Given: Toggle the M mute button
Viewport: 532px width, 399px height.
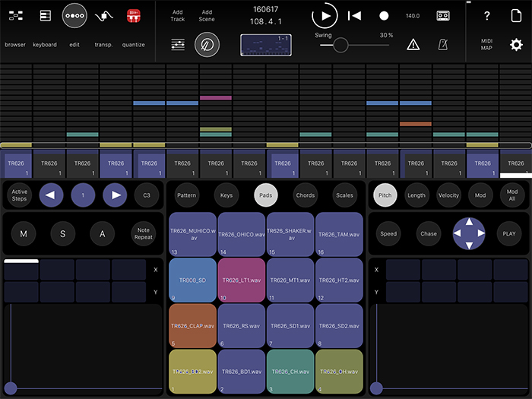Looking at the screenshot, I should (24, 233).
